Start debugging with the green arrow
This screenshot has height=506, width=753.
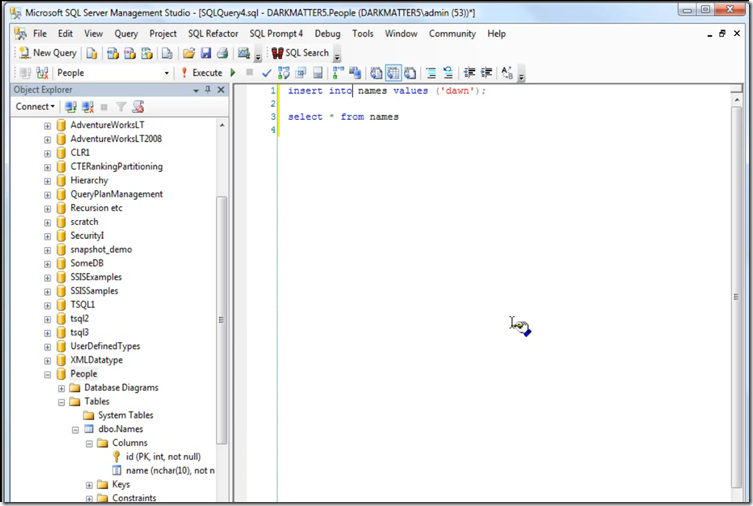coord(233,72)
